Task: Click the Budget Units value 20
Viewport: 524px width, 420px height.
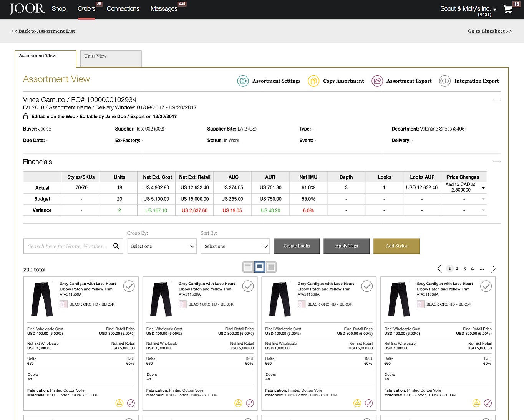Action: (119, 199)
